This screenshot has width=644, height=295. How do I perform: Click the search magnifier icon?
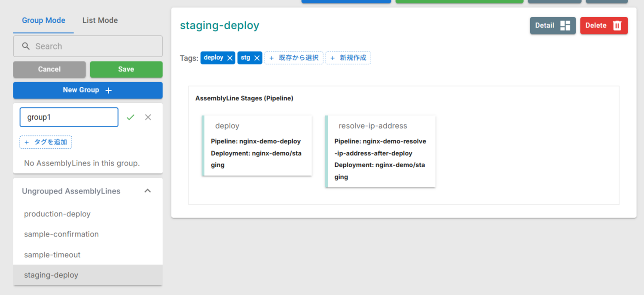pos(26,46)
